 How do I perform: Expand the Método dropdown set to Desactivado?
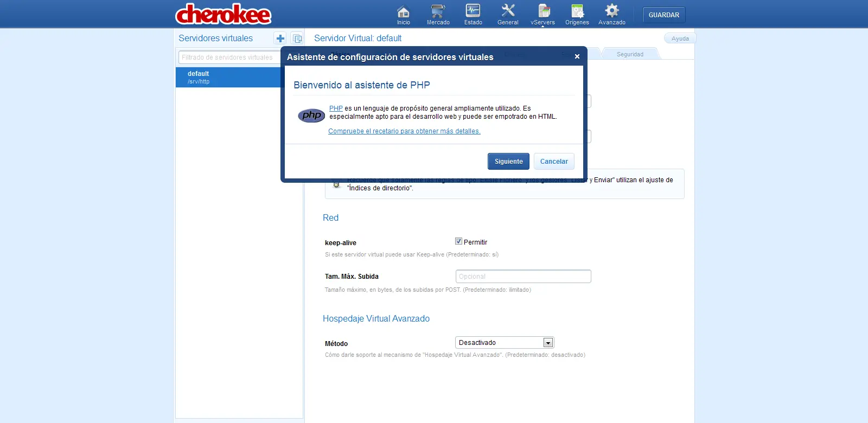[505, 343]
